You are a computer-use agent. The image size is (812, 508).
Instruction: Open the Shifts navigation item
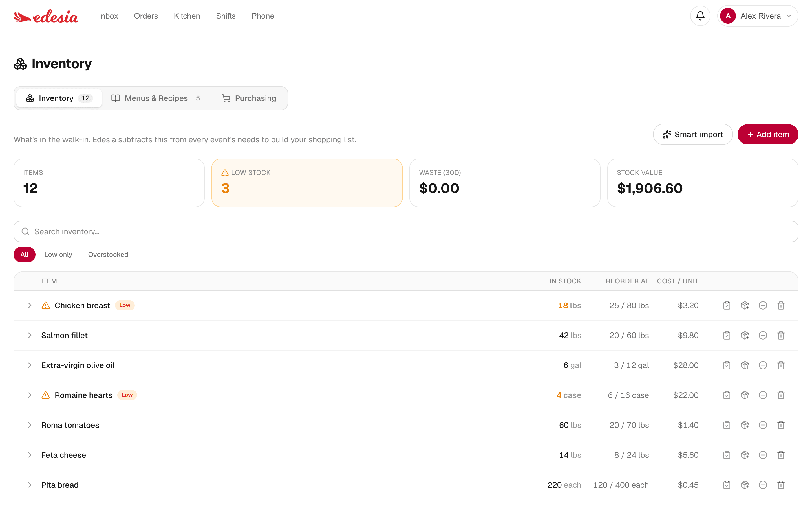pos(226,16)
